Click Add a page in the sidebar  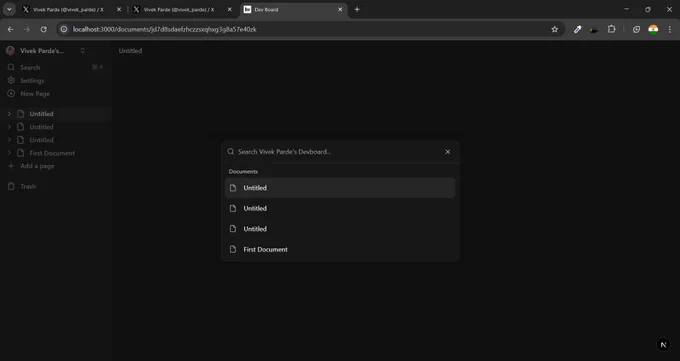click(56, 166)
